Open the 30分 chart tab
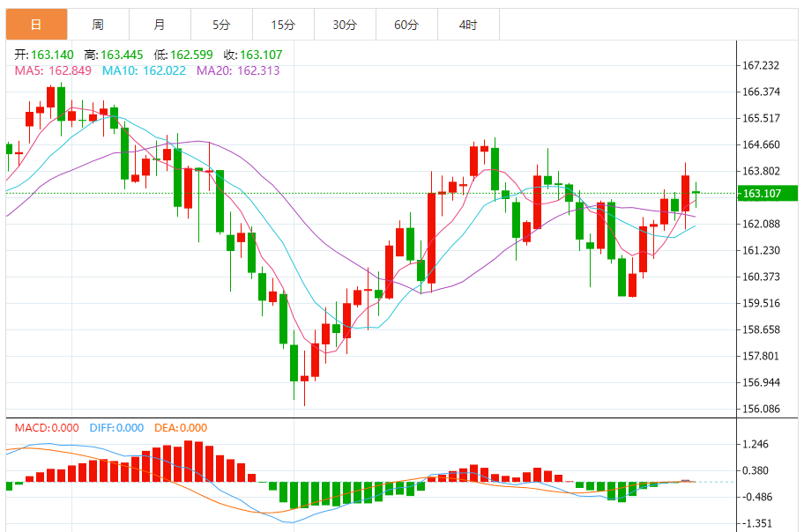Screen dimensions: 804x532 [x=345, y=24]
